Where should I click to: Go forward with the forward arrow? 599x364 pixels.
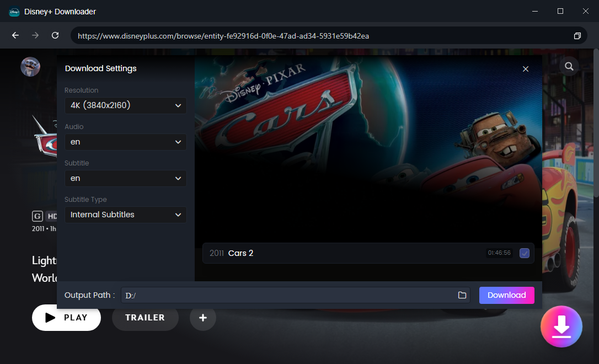coord(35,35)
